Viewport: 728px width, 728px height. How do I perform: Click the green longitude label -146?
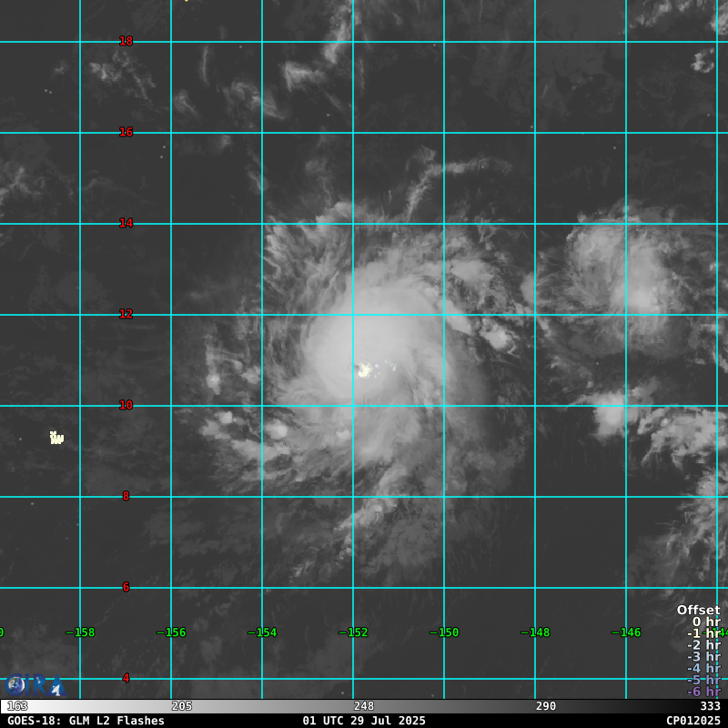pos(626,632)
